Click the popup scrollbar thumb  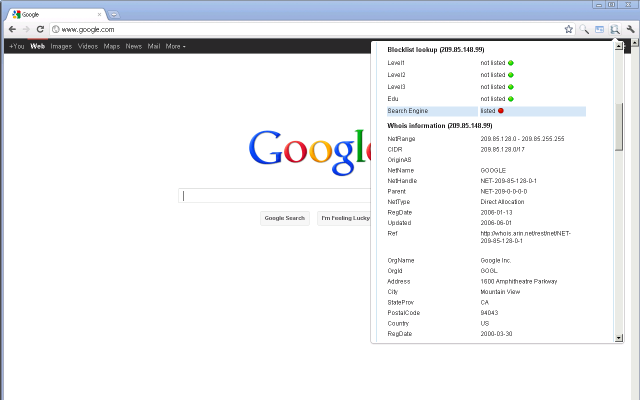[619, 127]
